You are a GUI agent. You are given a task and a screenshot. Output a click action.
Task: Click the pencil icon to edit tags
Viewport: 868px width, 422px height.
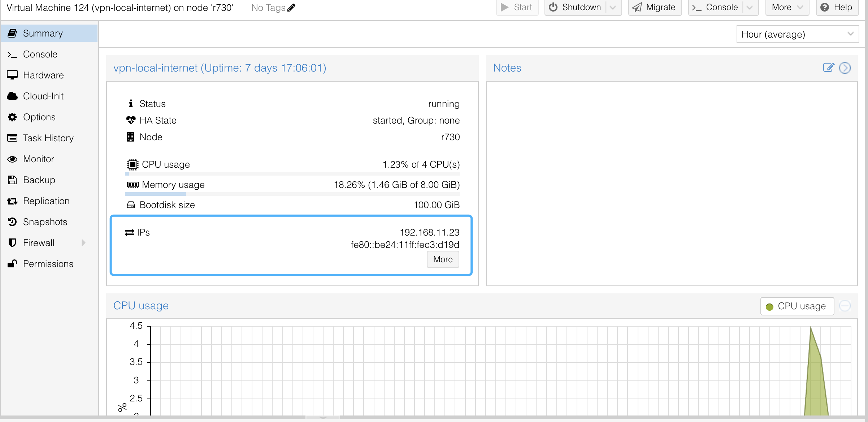[x=291, y=8]
